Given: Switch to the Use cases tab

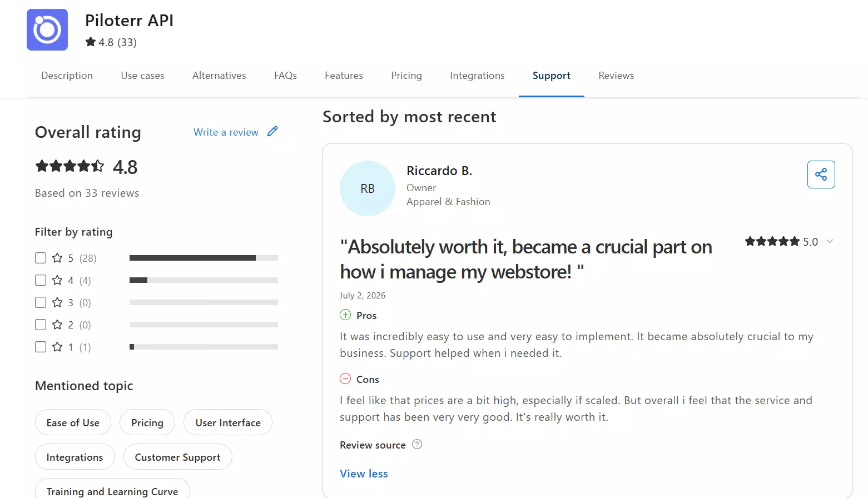Looking at the screenshot, I should tap(142, 76).
